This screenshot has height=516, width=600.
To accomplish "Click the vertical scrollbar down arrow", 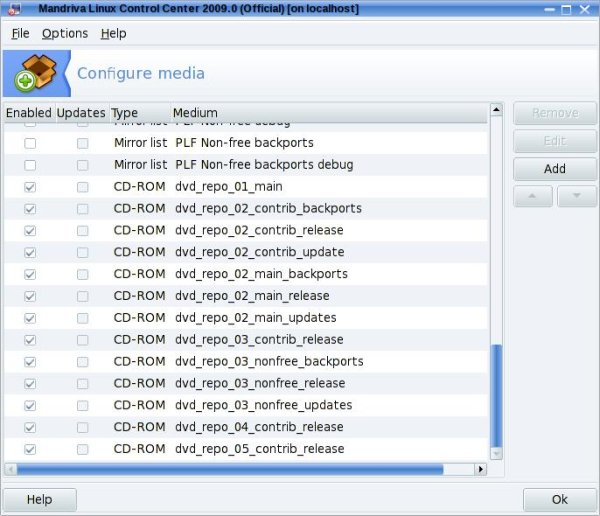I will (496, 454).
